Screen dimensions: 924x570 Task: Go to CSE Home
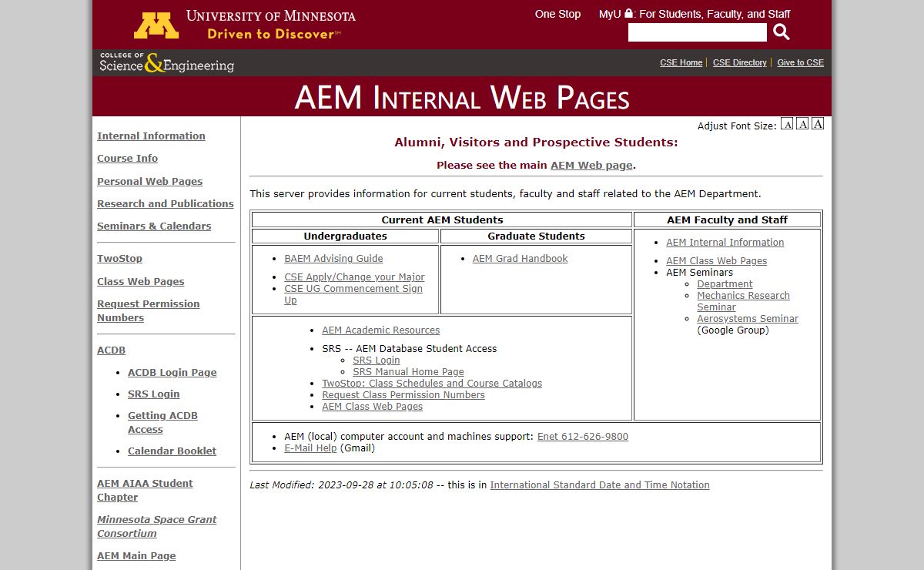click(x=681, y=62)
